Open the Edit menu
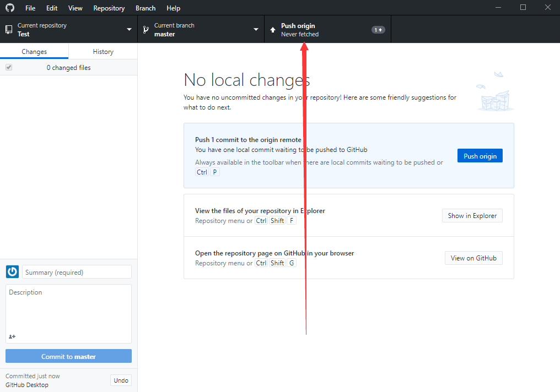The width and height of the screenshot is (560, 392). (52, 8)
